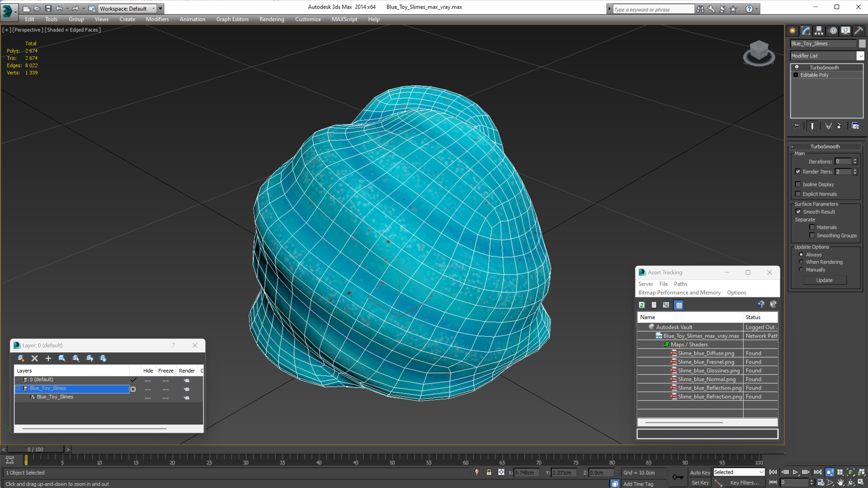Switch to the Modify command panel tab

806,31
